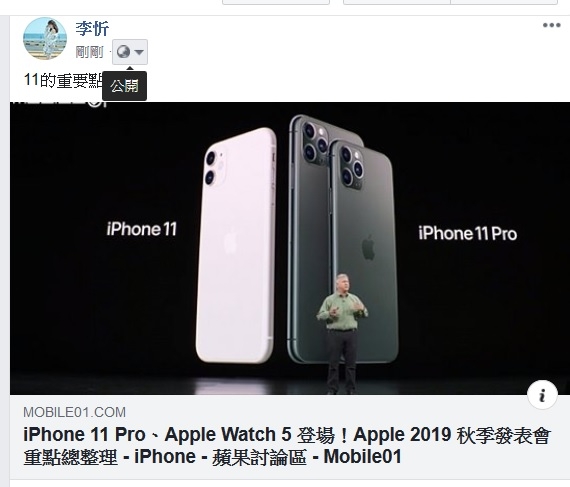The image size is (570, 487).
Task: Click the "iPhone 11" caption in image
Action: click(142, 229)
